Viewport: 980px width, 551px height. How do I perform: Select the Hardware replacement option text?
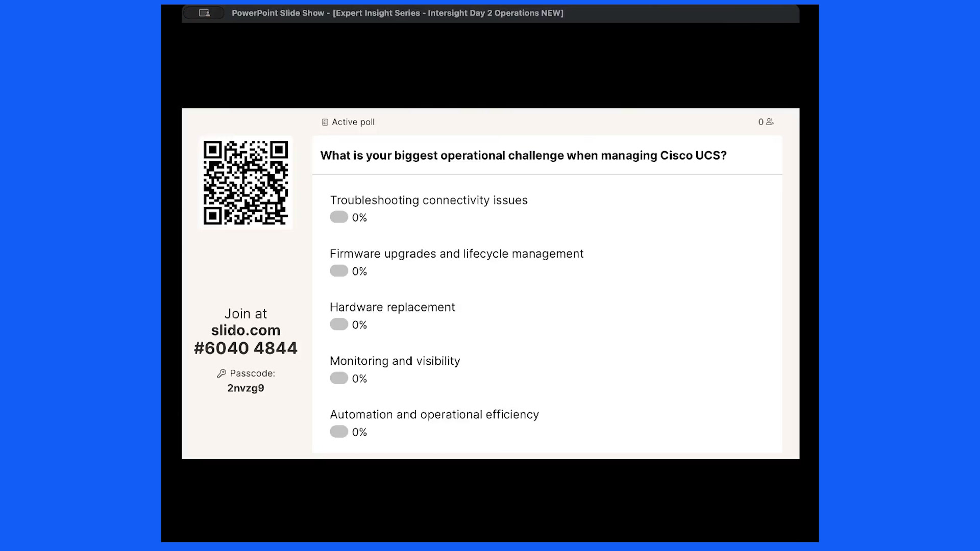point(392,307)
